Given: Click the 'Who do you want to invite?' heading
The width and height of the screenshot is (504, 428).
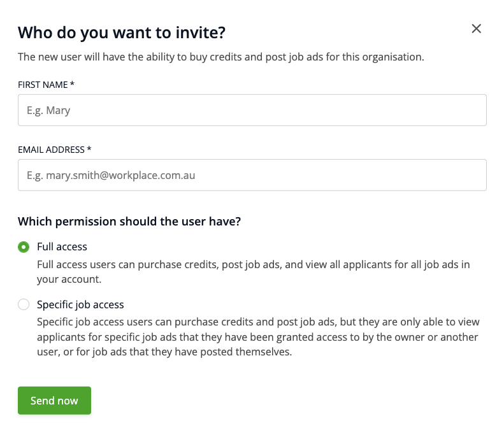Looking at the screenshot, I should (122, 32).
